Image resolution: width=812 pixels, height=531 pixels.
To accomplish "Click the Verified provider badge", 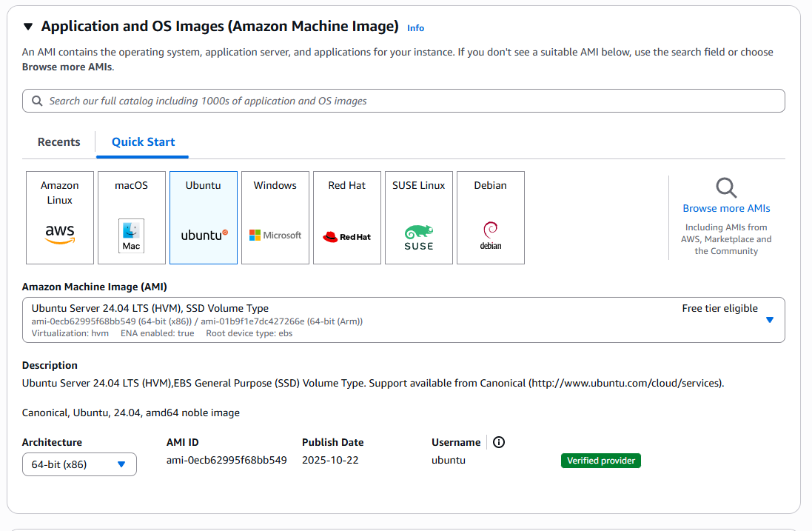I will [601, 461].
